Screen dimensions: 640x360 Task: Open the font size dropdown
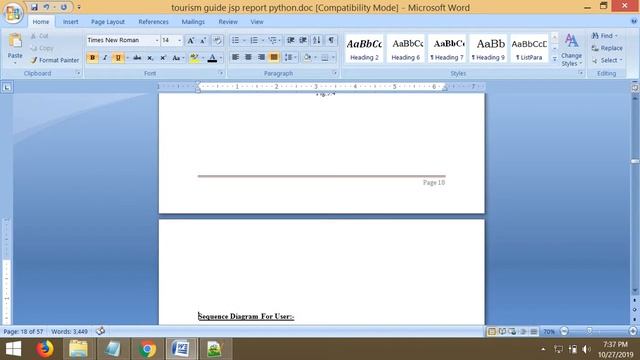(x=179, y=40)
